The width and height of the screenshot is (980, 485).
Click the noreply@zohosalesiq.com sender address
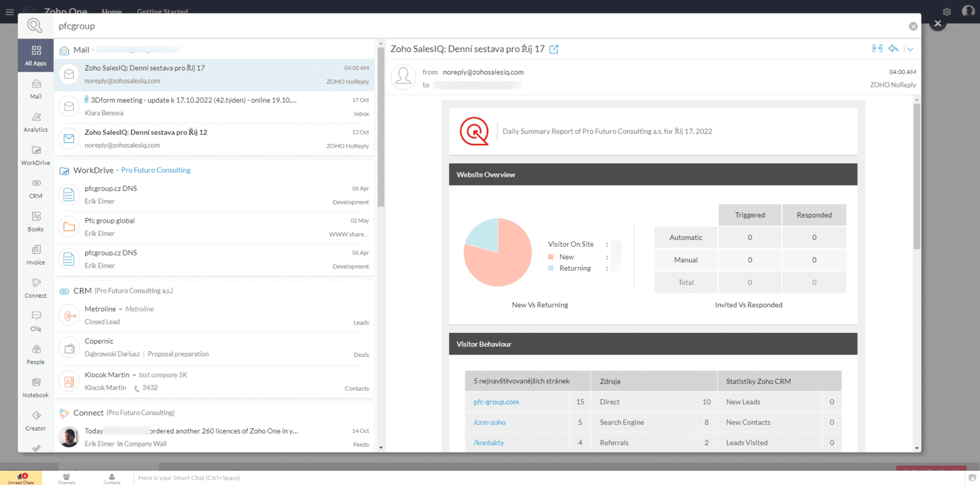click(x=483, y=72)
